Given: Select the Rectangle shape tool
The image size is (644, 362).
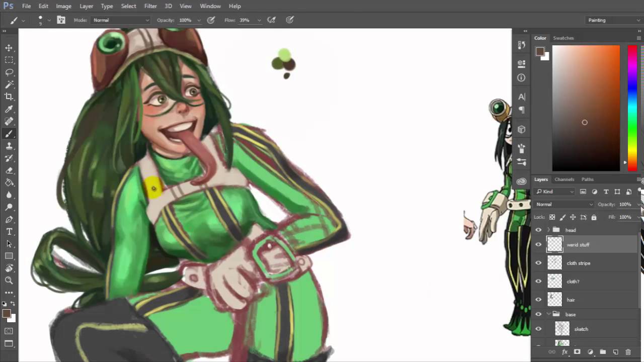Looking at the screenshot, I should coord(9,256).
